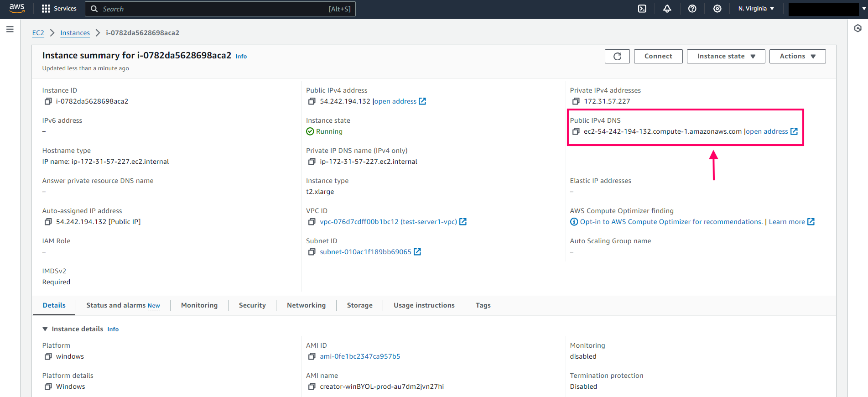Open the VPC ID link
Screen dimensions: 868x397
coord(388,222)
